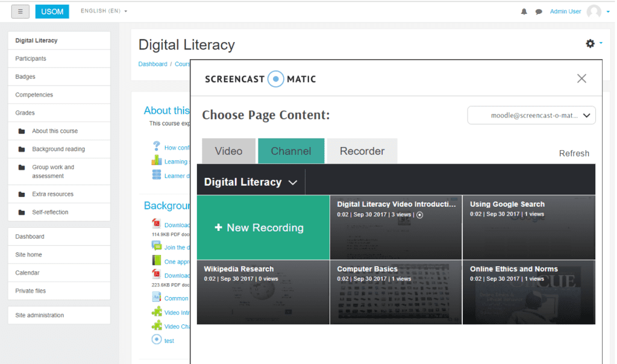Click the PDF icon above 114.9KB PDF document
This screenshot has width=617, height=364.
(156, 224)
